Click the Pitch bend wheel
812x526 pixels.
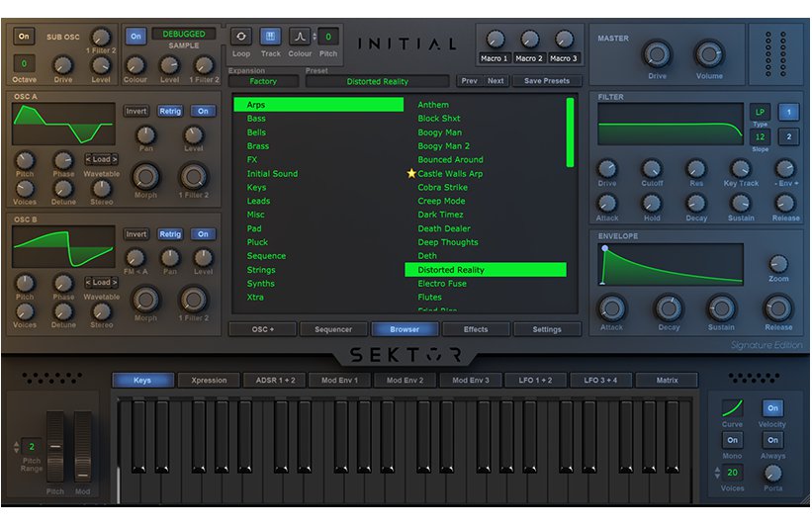tap(55, 448)
